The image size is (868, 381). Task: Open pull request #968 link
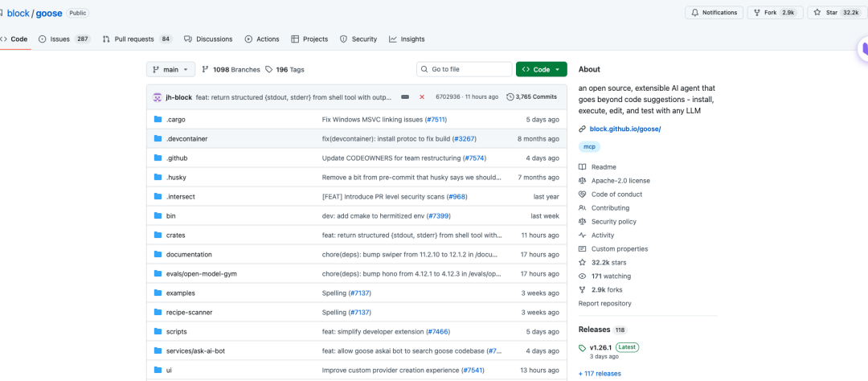(457, 197)
